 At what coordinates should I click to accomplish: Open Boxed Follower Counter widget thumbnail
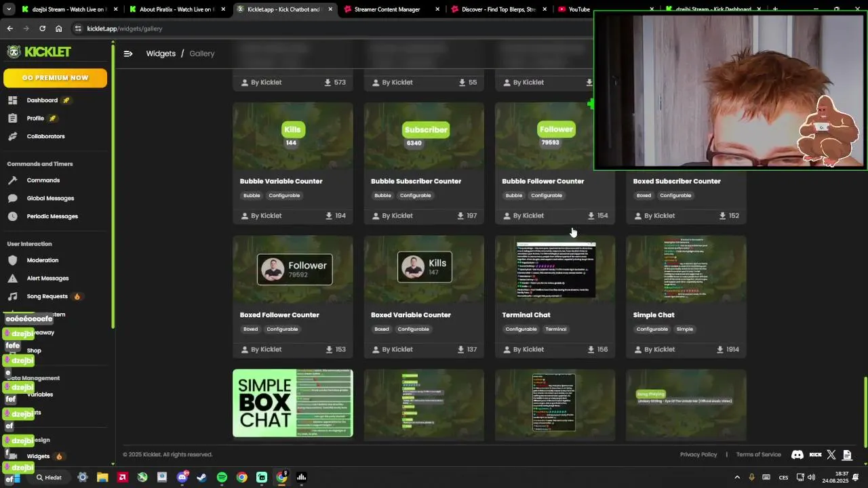point(292,269)
